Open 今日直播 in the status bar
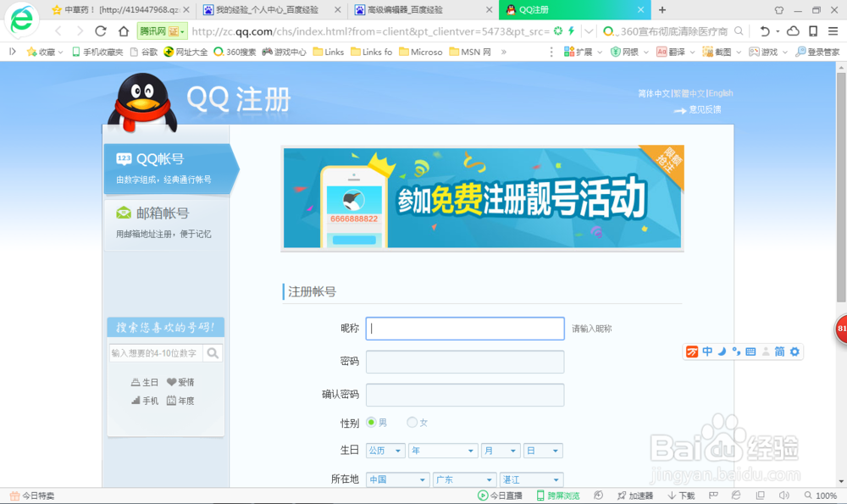Screen dimensions: 847x504 click(501, 496)
